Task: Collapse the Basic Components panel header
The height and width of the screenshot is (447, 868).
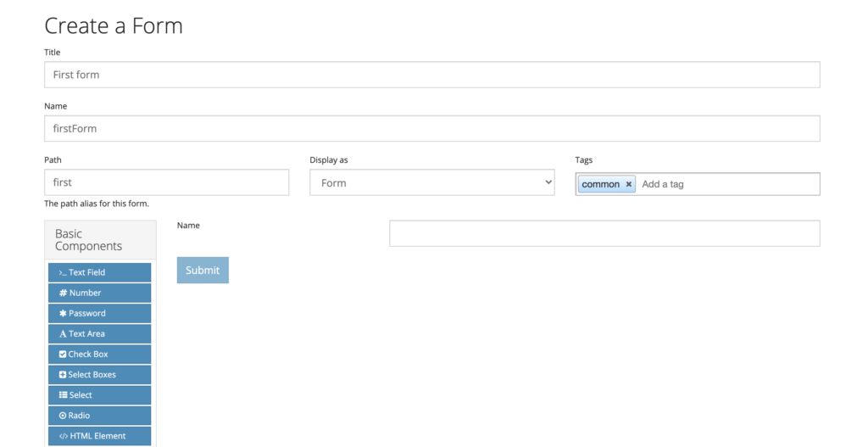Action: pyautogui.click(x=100, y=240)
